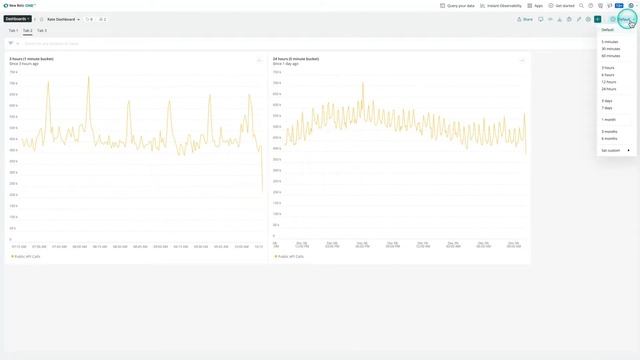Viewport: 640px width, 360px height.
Task: Switch to Tab 1
Action: coord(13,30)
